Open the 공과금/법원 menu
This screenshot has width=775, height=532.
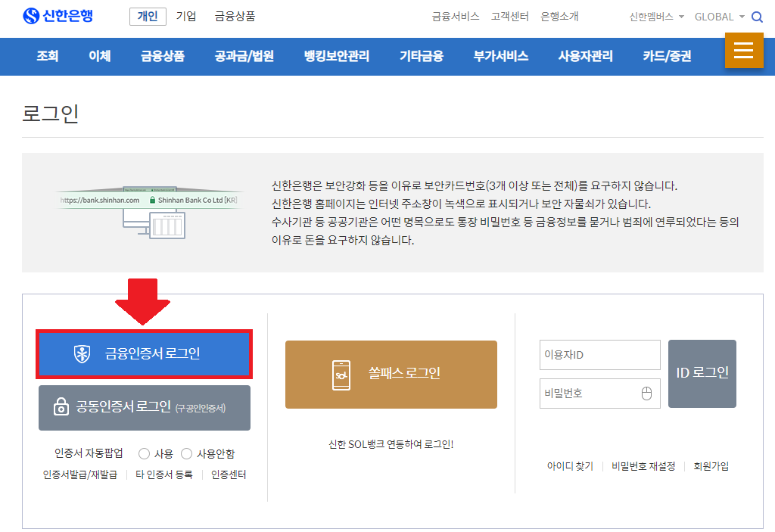(x=244, y=56)
